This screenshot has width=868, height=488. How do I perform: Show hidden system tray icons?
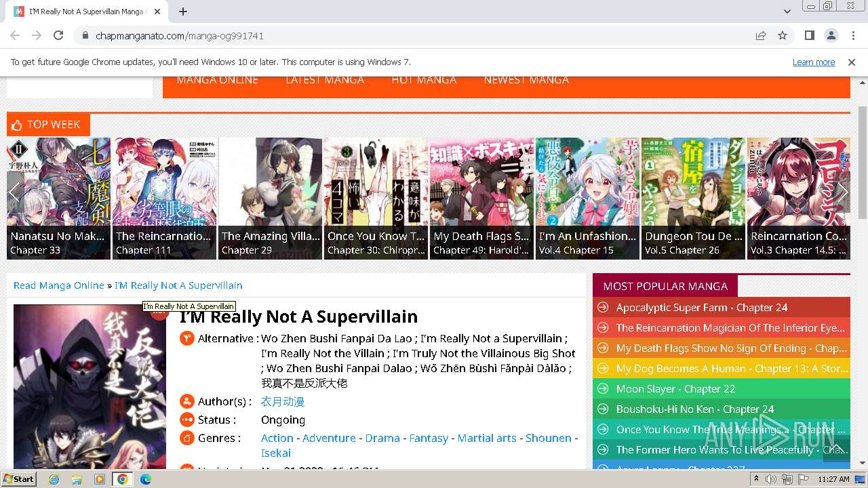756,479
